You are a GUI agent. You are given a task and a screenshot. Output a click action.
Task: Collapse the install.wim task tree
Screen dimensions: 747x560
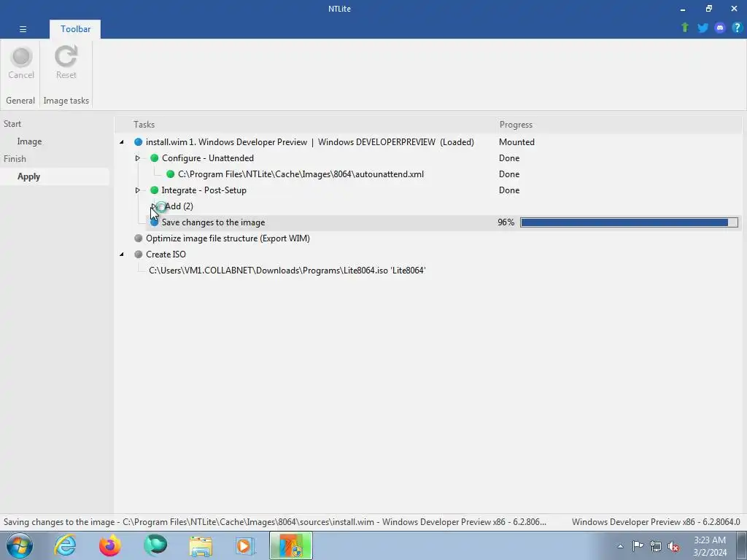(122, 142)
